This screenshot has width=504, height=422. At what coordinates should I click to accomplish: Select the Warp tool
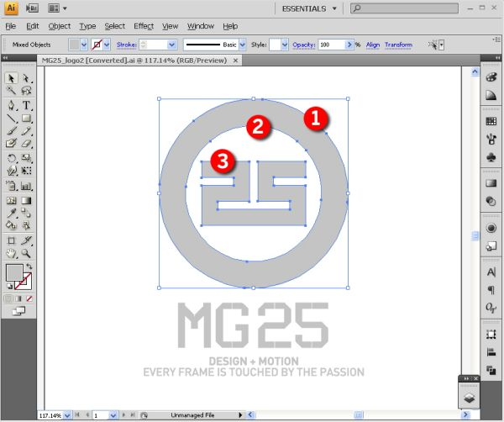pyautogui.click(x=11, y=171)
